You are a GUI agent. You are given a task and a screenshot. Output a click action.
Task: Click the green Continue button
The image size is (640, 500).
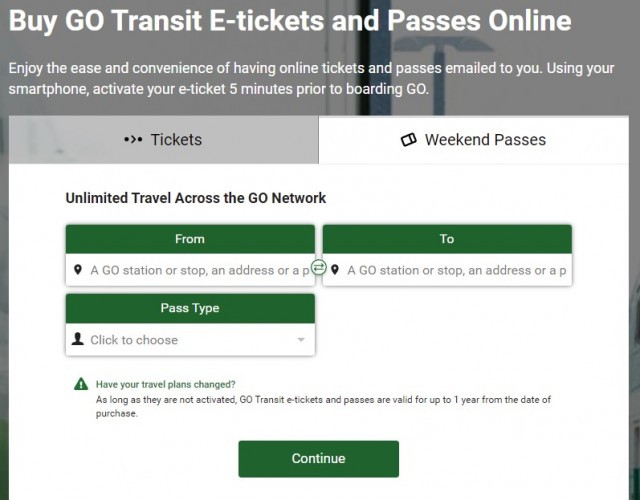coord(318,459)
